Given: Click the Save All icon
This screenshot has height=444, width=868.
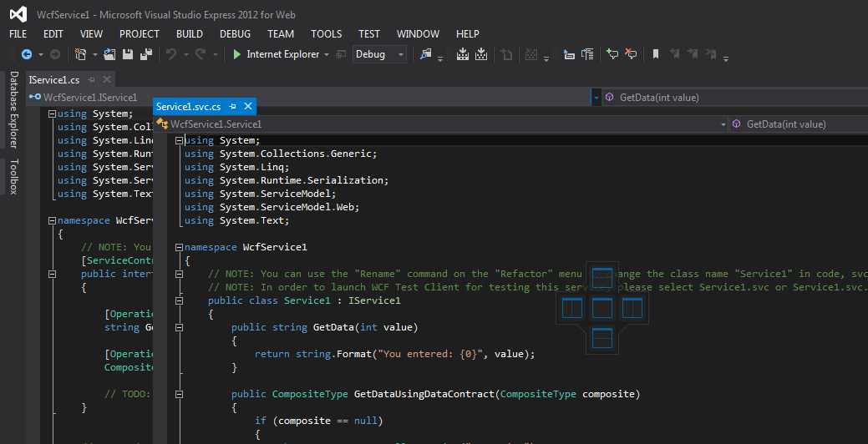Looking at the screenshot, I should coord(145,54).
